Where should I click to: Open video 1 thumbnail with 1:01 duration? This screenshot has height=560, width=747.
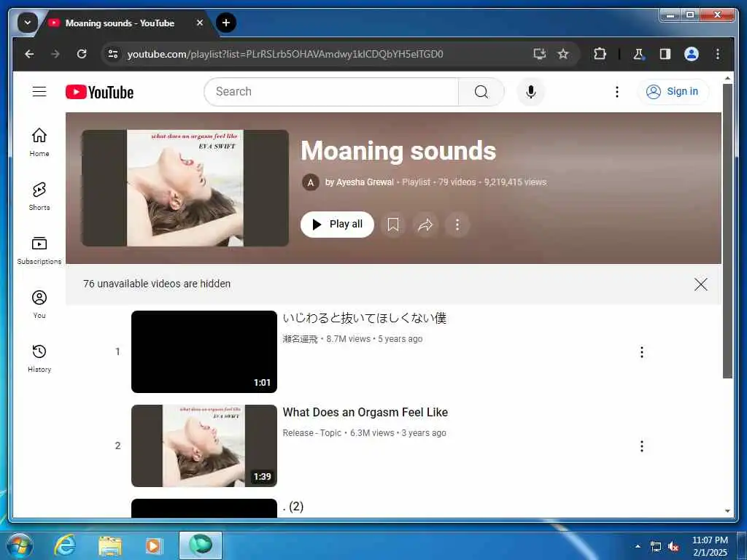pyautogui.click(x=204, y=351)
